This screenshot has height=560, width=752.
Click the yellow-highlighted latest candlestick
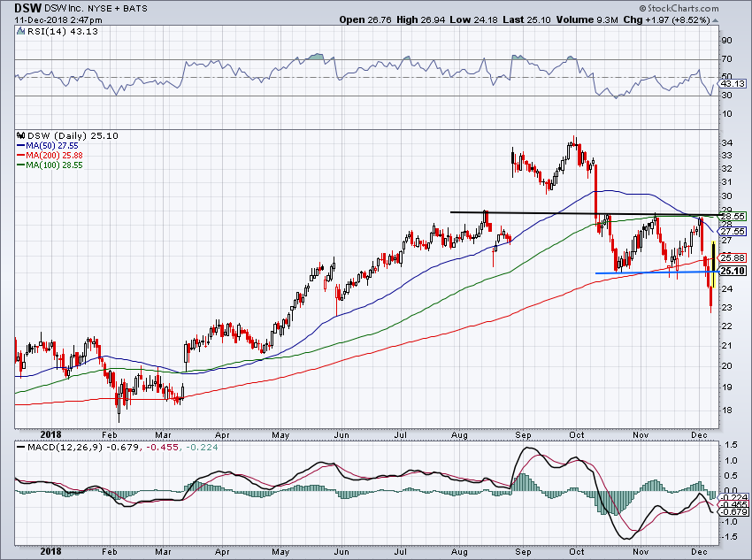[714, 265]
